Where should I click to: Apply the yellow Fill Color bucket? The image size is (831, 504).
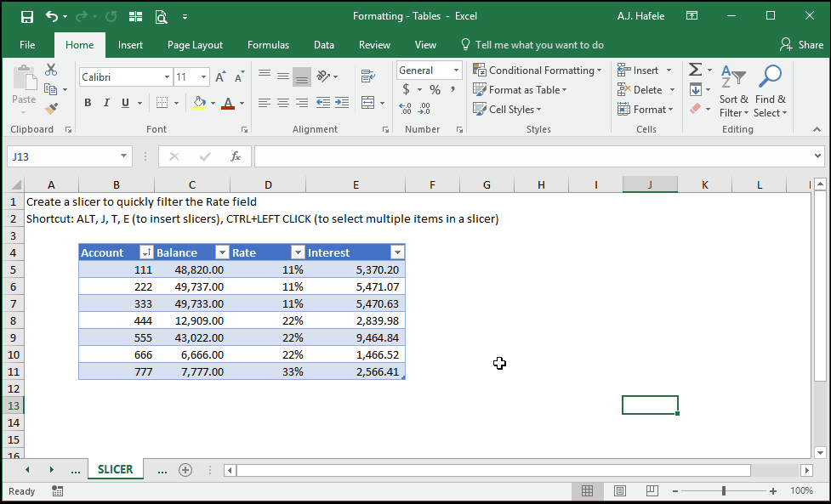pos(199,103)
